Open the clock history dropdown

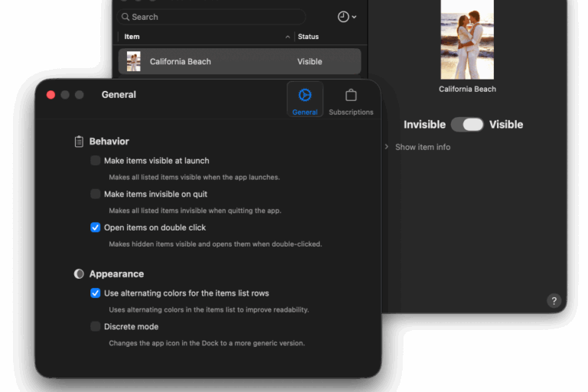point(347,17)
